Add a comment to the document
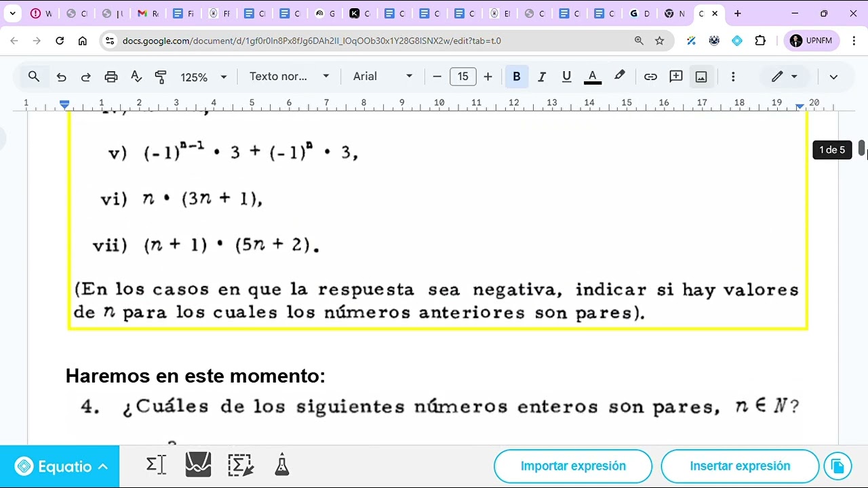The width and height of the screenshot is (868, 488). click(x=676, y=77)
